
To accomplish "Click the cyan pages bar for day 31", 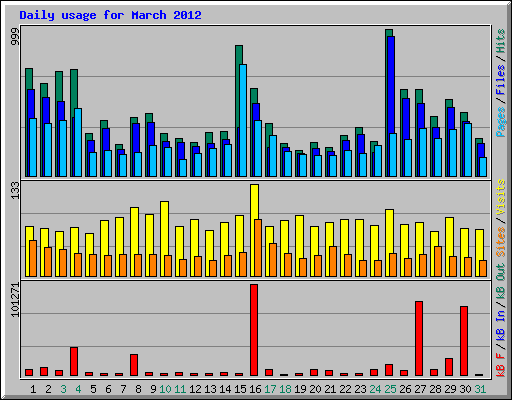I will 483,167.
